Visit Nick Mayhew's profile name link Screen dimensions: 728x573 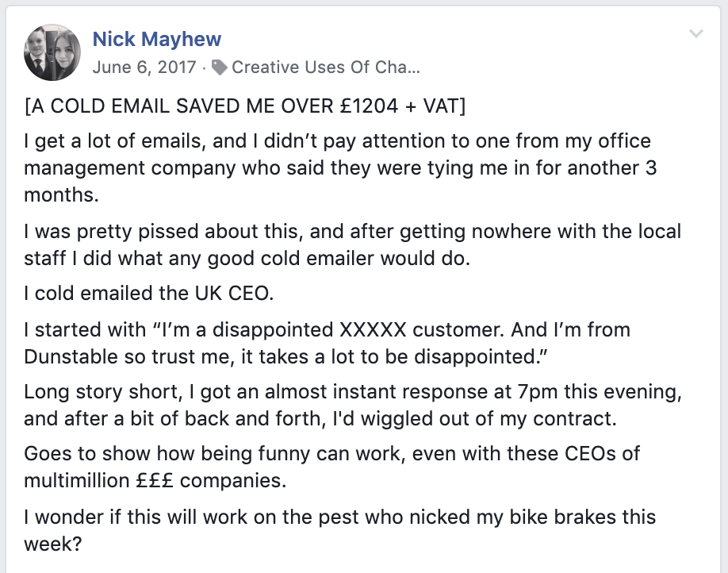157,39
